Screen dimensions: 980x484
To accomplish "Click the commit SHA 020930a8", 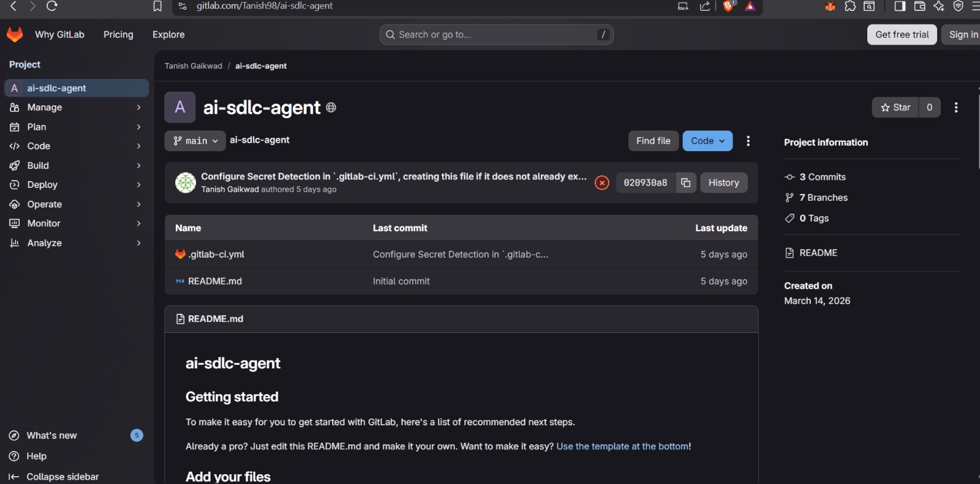I will click(x=646, y=182).
